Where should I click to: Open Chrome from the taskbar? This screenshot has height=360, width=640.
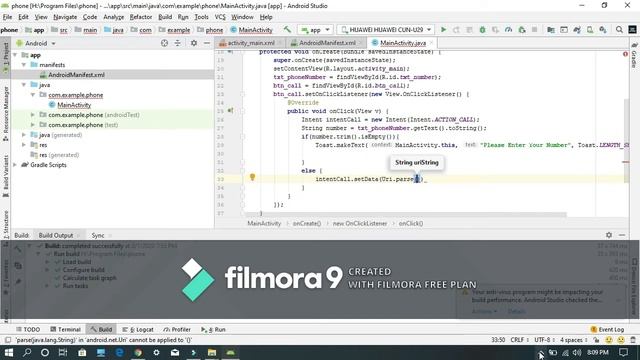pyautogui.click(x=138, y=352)
